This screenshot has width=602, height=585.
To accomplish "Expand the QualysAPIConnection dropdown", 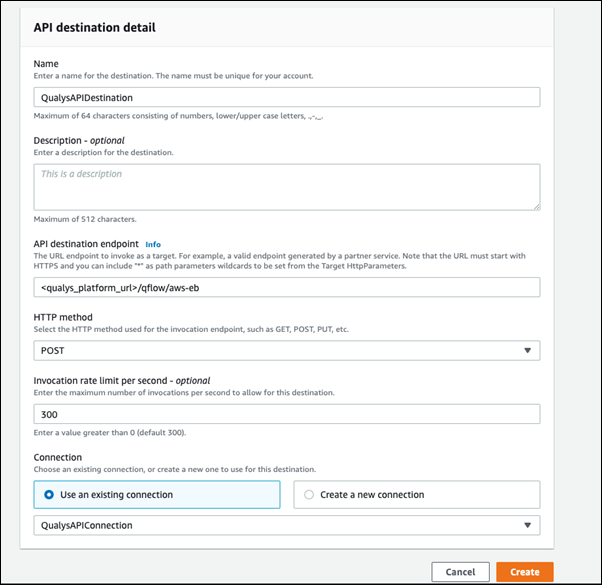I will [x=286, y=526].
